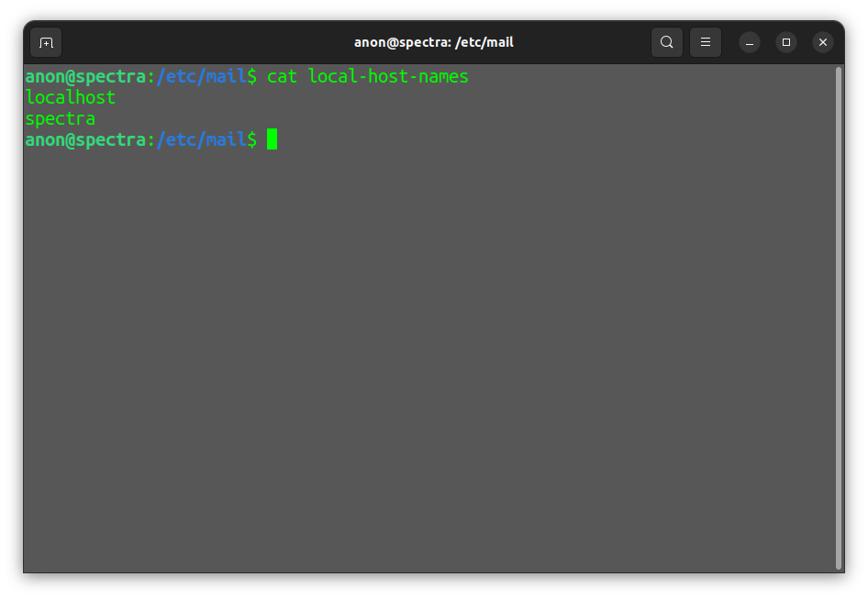
Task: Click the empty gray terminal area
Action: (x=429, y=360)
